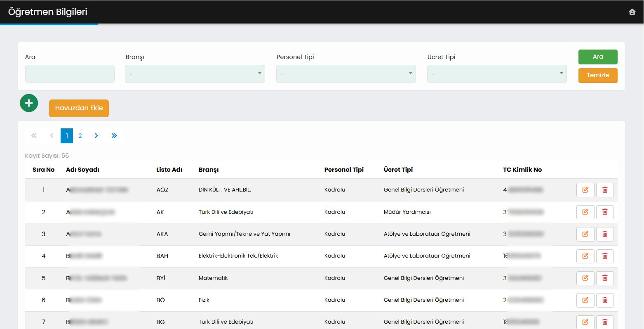Viewport: 644px width, 329px height.
Task: Go to previous page arrow
Action: point(52,136)
